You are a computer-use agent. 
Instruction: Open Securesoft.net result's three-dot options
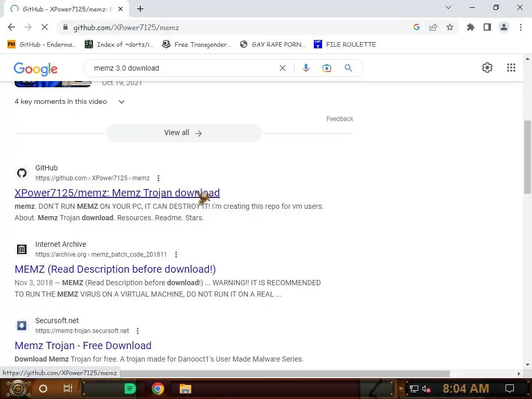[x=137, y=331]
